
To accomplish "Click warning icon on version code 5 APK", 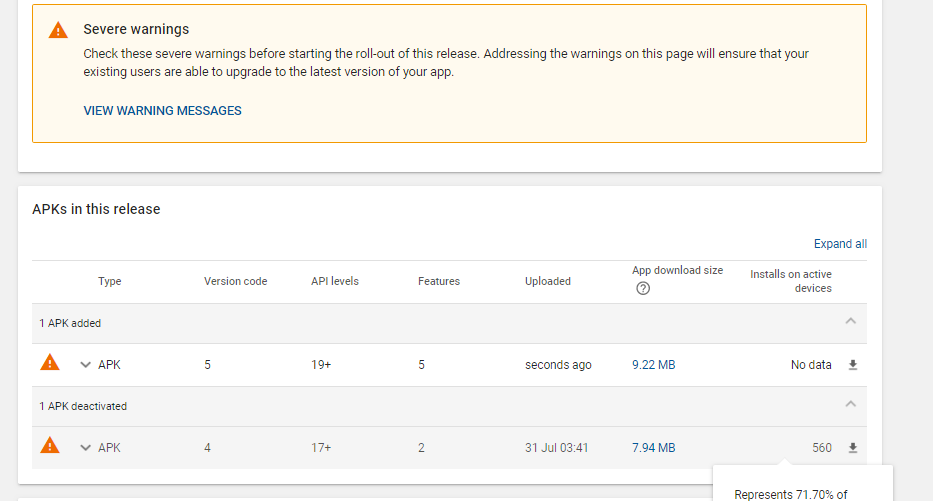I will tap(50, 362).
